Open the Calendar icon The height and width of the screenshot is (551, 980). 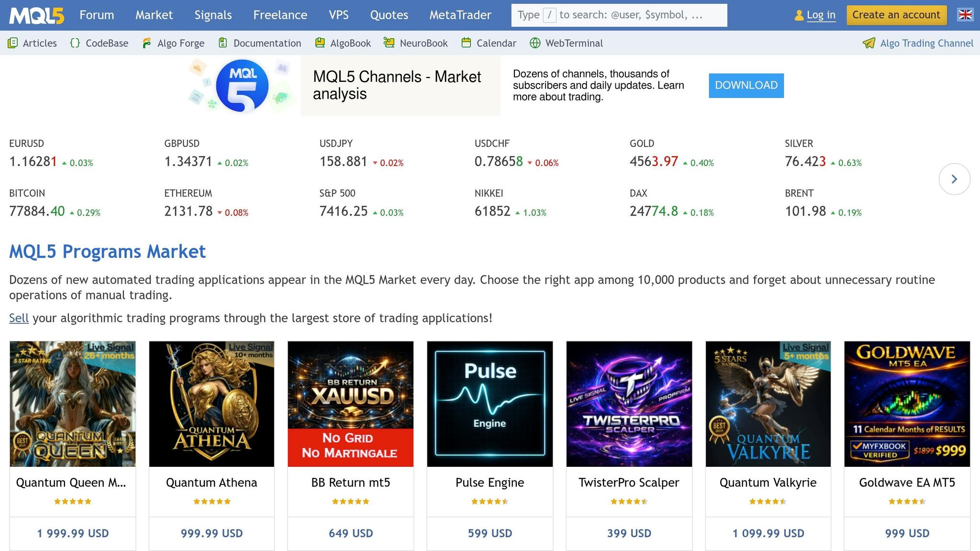pyautogui.click(x=467, y=43)
